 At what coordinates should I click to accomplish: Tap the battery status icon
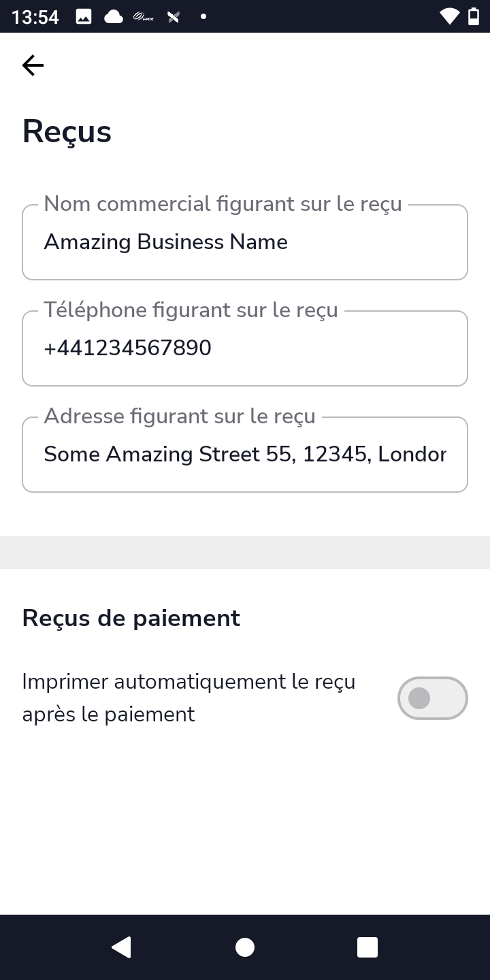[x=474, y=16]
